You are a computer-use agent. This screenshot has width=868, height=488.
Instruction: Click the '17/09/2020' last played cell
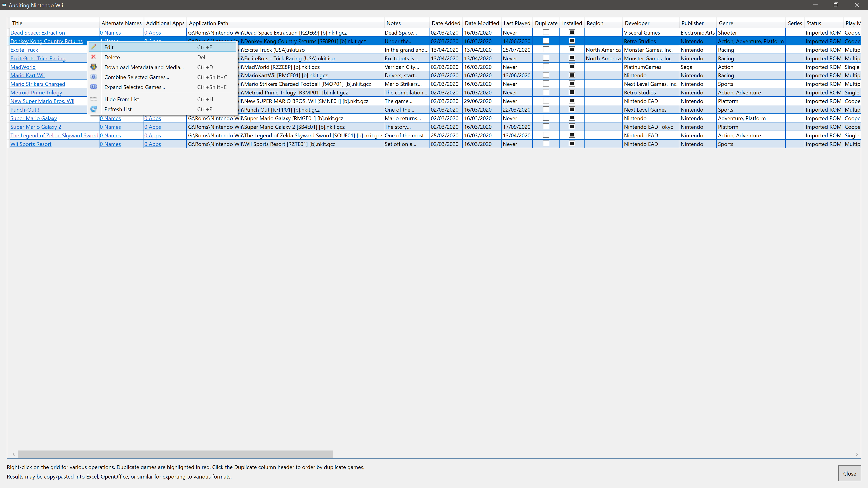click(517, 127)
